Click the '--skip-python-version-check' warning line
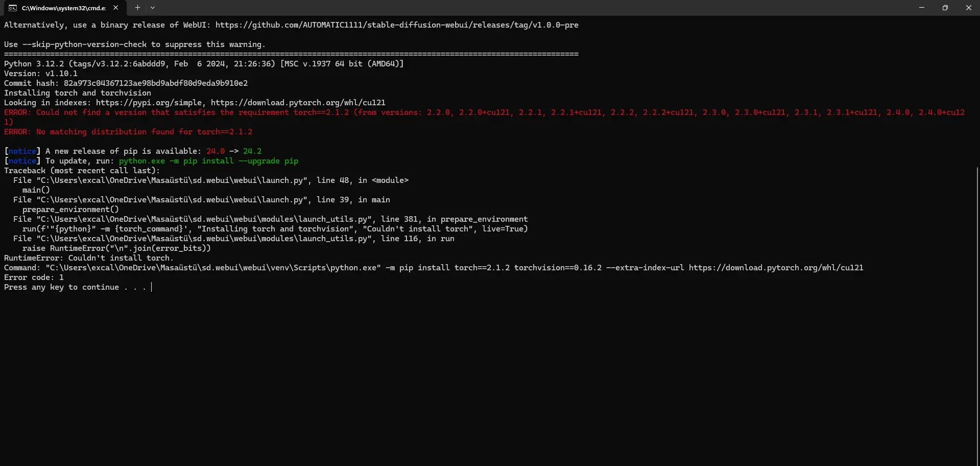 pyautogui.click(x=135, y=44)
